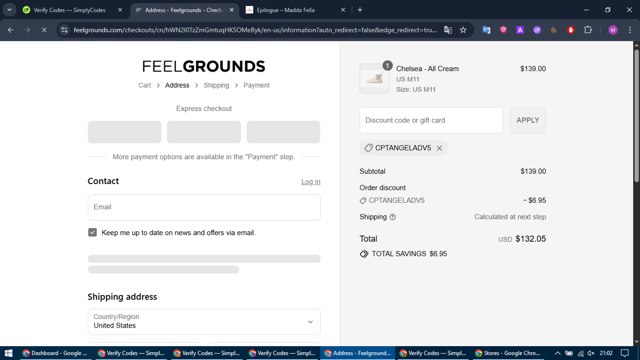Open site information icon in address bar
Image resolution: width=640 pixels, height=360 pixels.
point(64,30)
